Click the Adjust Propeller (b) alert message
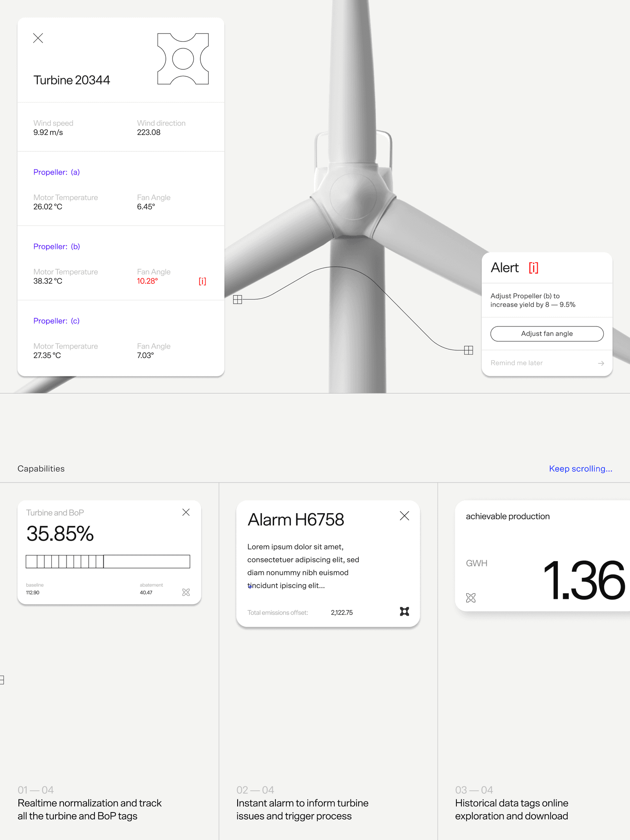630x840 pixels. [x=533, y=300]
